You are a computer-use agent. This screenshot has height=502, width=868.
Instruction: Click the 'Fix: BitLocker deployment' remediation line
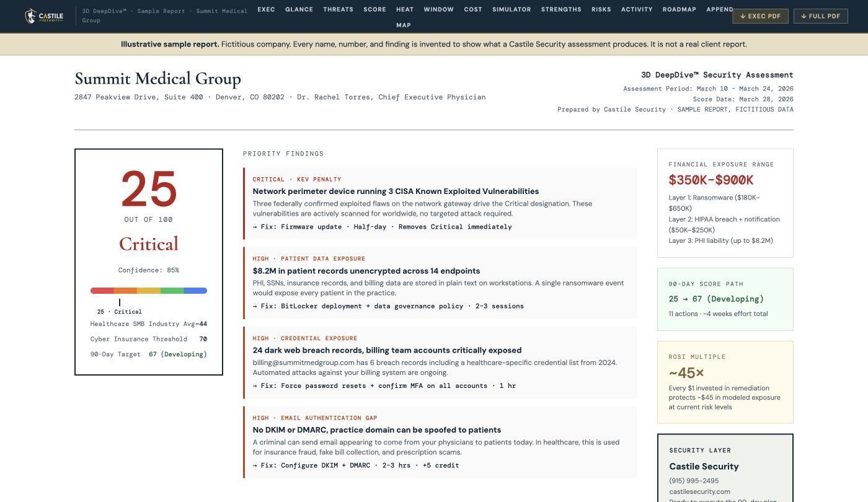(x=388, y=306)
